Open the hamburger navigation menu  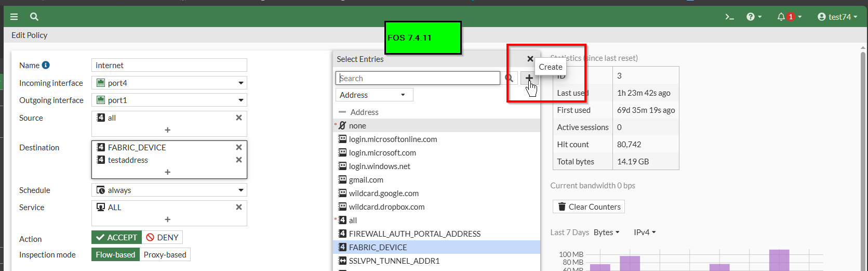(14, 17)
